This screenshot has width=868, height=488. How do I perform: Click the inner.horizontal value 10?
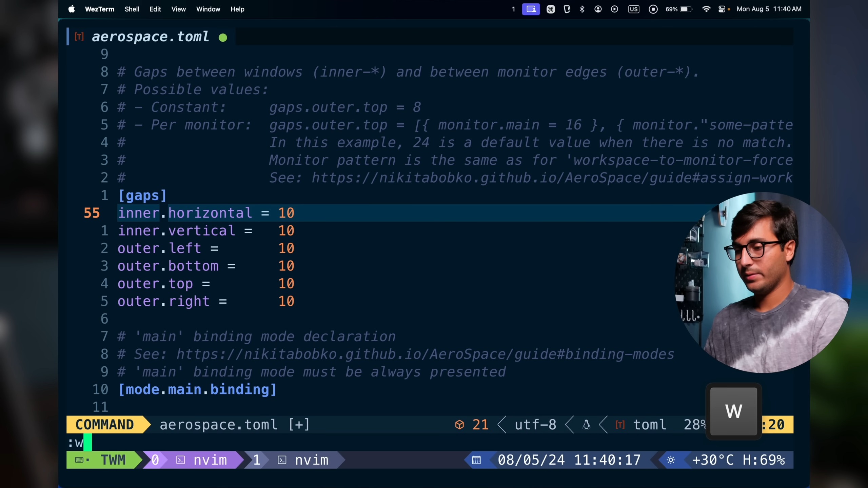286,213
